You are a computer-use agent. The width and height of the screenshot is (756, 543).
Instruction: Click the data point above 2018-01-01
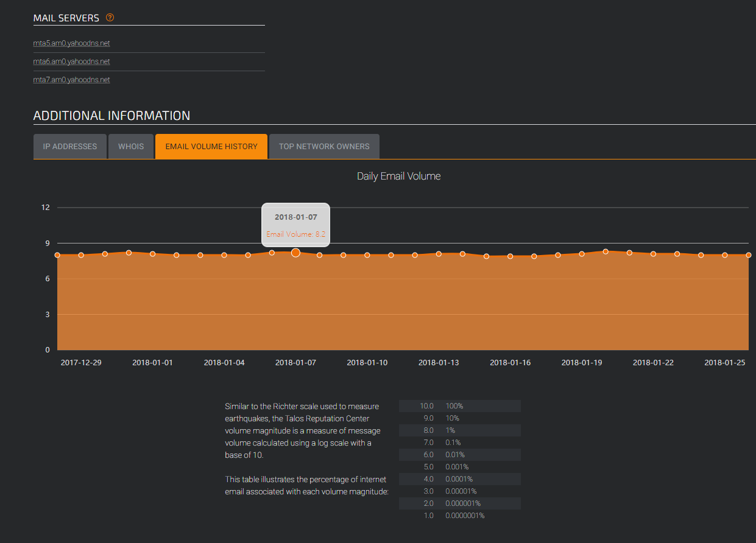click(153, 254)
